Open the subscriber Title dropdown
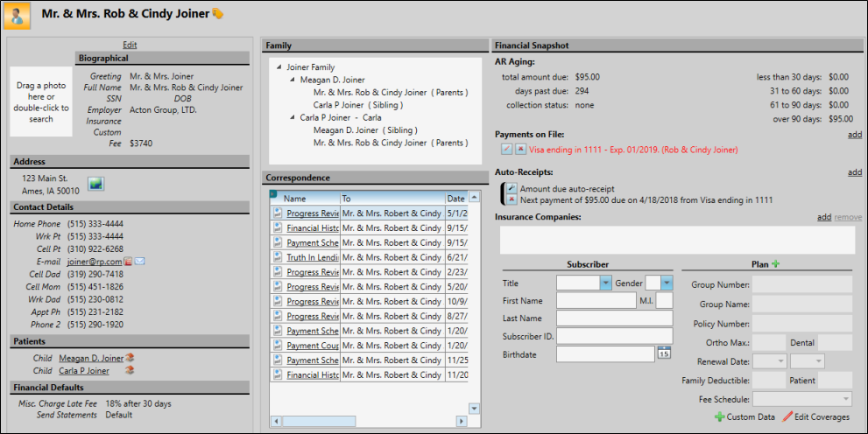868x434 pixels. tap(605, 283)
